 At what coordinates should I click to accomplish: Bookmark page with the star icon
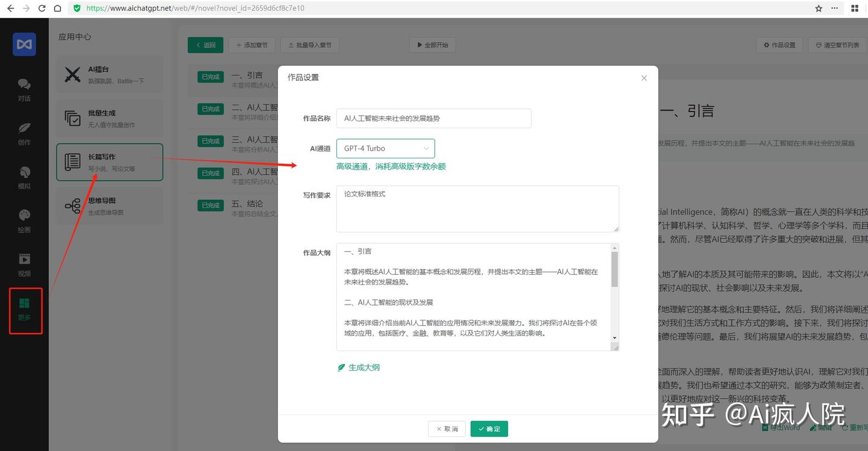[819, 8]
